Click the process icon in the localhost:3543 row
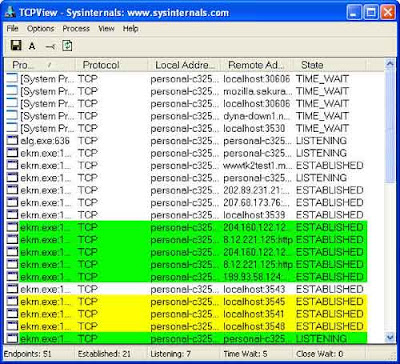The height and width of the screenshot is (364, 400). point(12,289)
